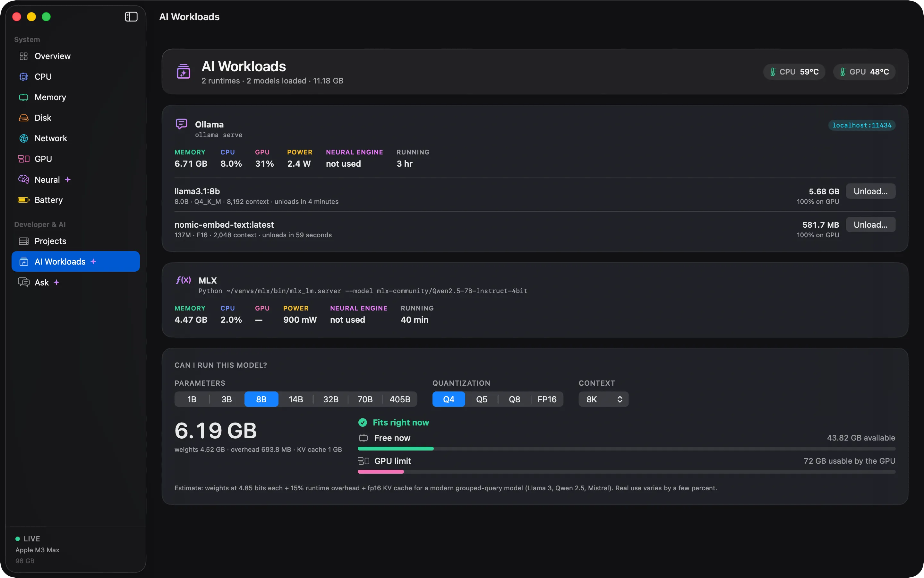The image size is (924, 578).
Task: Choose Q4 quantization
Action: tap(449, 399)
